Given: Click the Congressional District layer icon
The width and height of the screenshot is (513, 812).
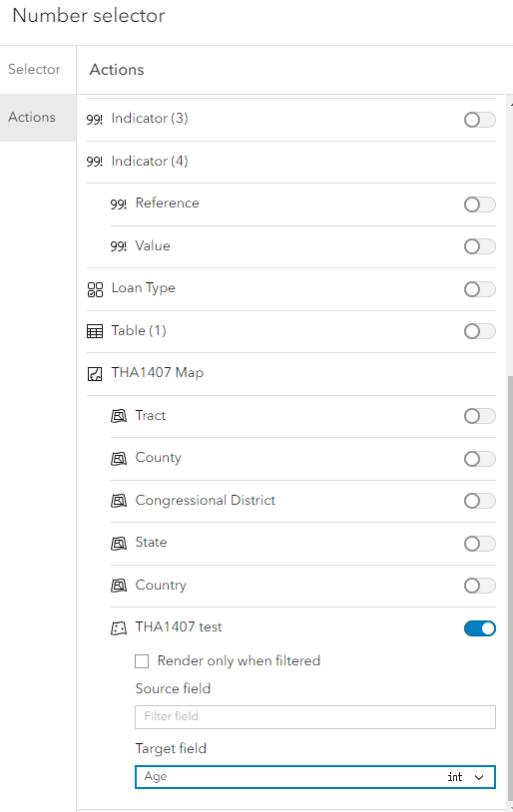Looking at the screenshot, I should 119,501.
